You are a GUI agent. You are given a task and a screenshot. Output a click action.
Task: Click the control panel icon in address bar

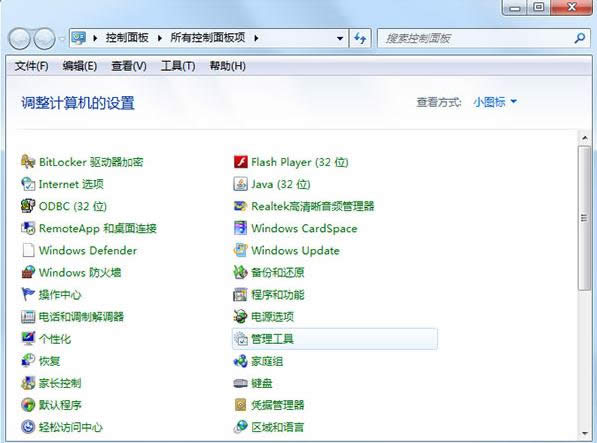coord(79,38)
